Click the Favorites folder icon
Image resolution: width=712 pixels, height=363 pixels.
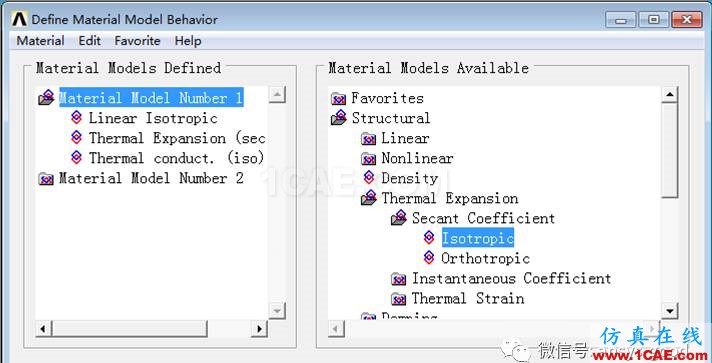(338, 98)
